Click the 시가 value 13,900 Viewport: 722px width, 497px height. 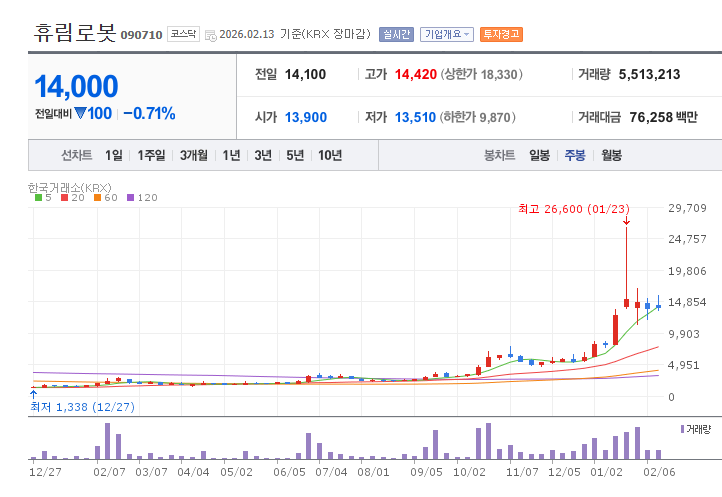pos(306,117)
